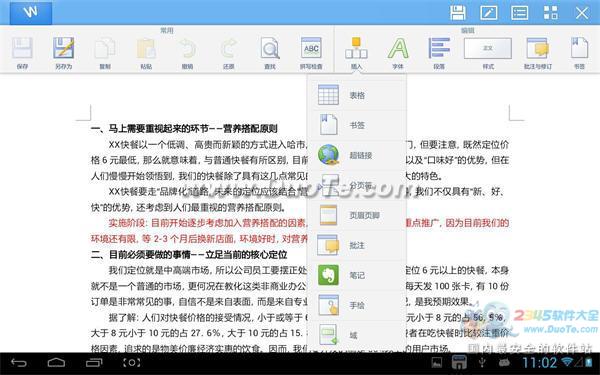Click red text 实施阶段 in document
Viewport: 600px width, 375px height.
[x=128, y=223]
